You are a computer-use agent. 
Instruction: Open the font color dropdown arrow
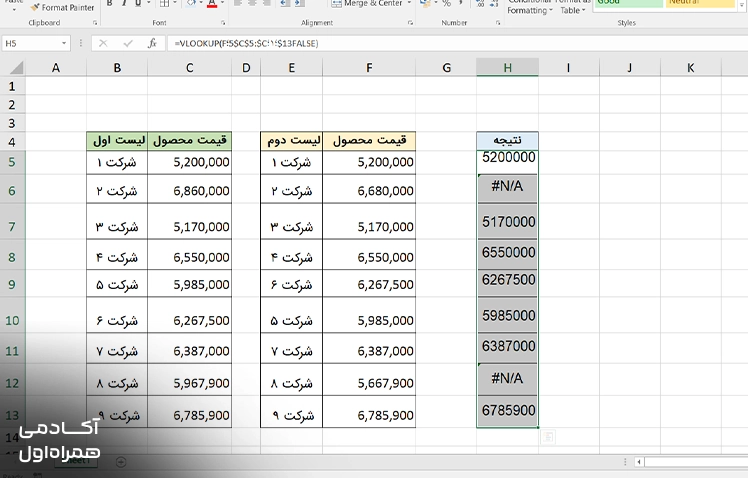(222, 3)
